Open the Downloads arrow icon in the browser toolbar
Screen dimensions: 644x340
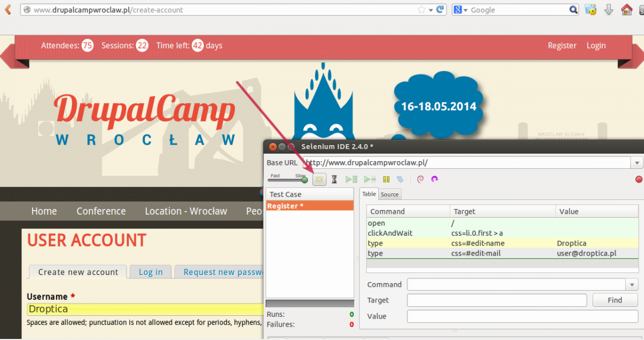(x=609, y=10)
